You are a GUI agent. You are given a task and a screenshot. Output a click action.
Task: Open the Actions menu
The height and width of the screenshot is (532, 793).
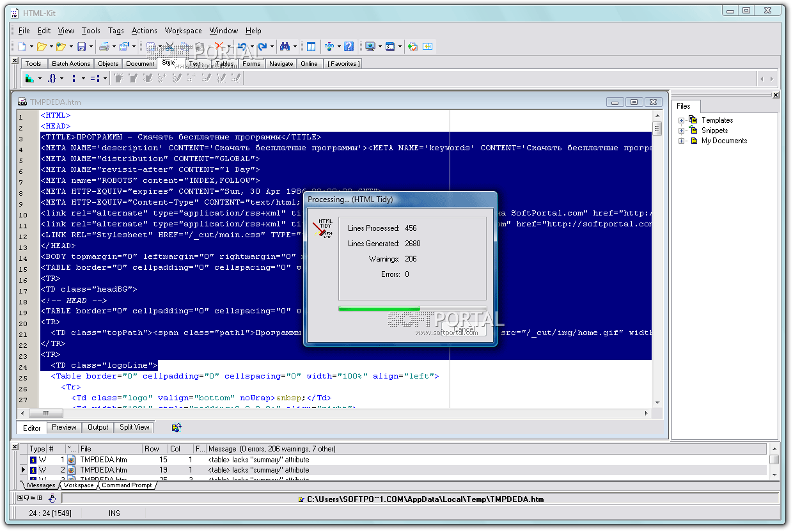click(144, 30)
